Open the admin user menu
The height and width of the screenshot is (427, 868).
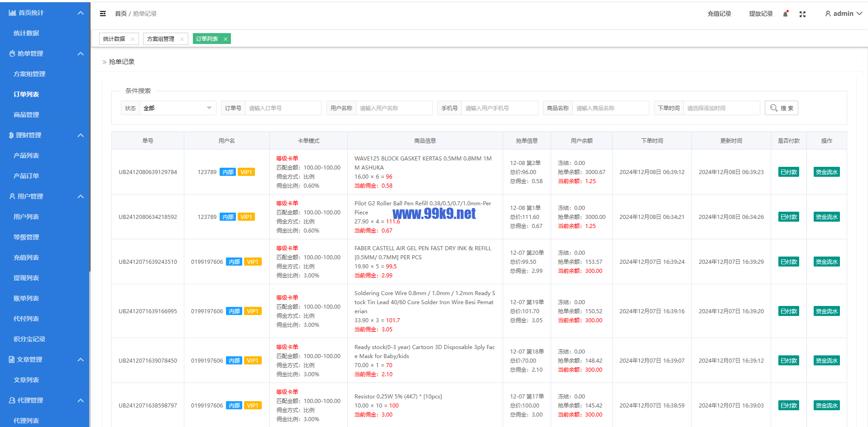(843, 14)
